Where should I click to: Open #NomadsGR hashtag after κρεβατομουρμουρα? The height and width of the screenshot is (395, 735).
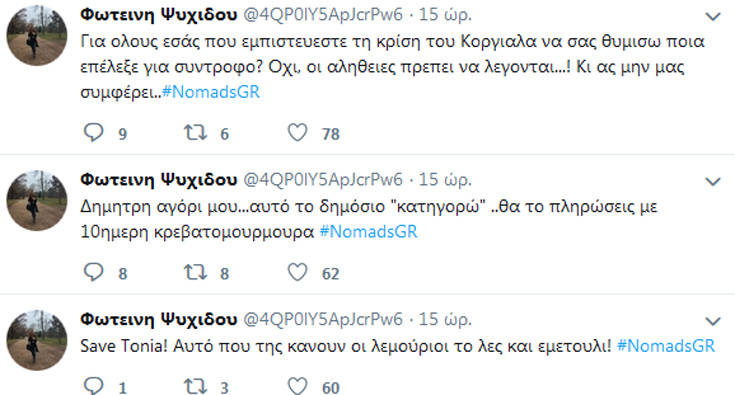(368, 231)
